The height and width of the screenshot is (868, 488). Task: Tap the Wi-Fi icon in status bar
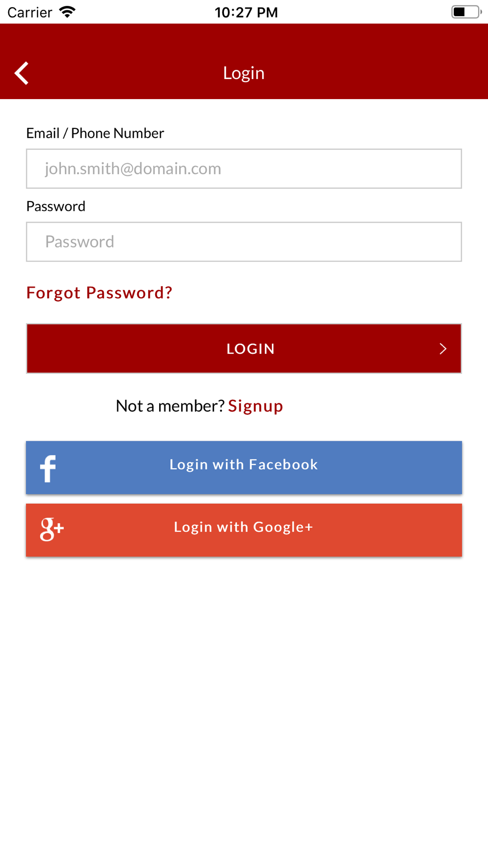[67, 12]
